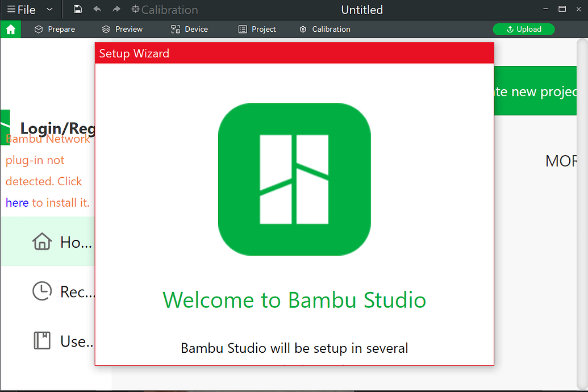Go to the green Home tab icon

click(10, 30)
